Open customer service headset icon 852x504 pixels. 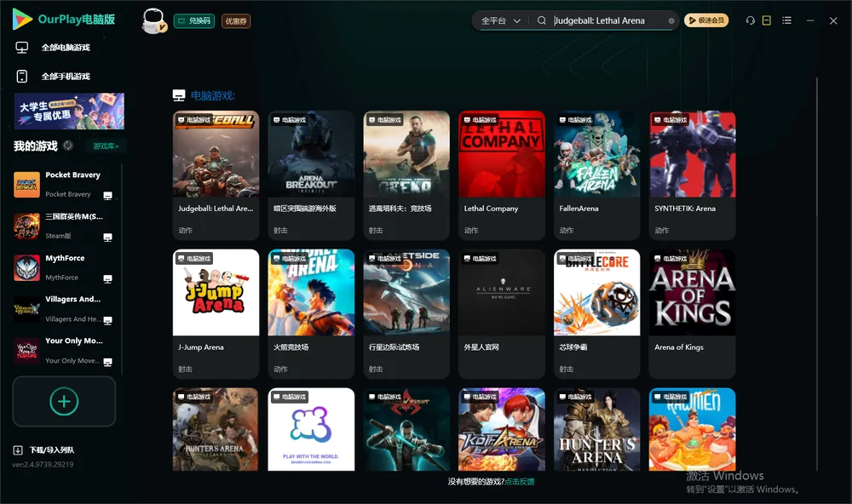(751, 20)
